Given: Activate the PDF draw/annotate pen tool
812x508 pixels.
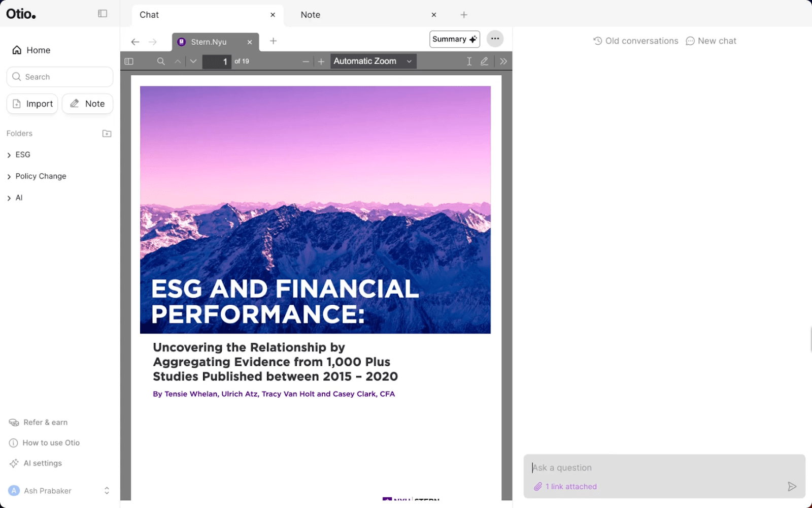Looking at the screenshot, I should coord(484,61).
